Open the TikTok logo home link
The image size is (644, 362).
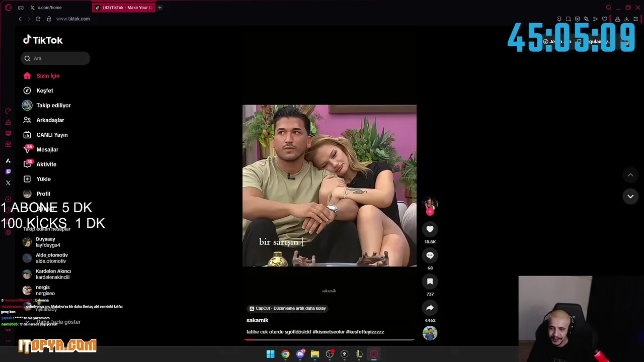pyautogui.click(x=43, y=40)
